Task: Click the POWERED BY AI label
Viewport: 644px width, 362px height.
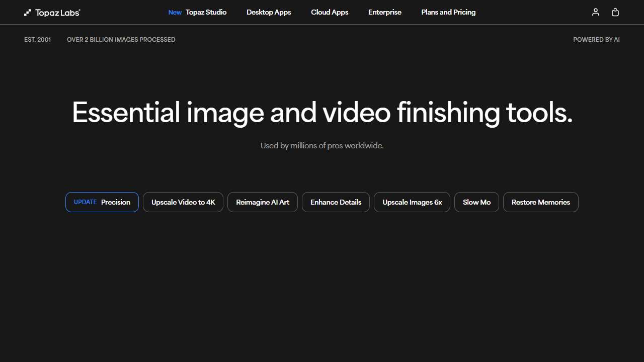Action: [596, 39]
